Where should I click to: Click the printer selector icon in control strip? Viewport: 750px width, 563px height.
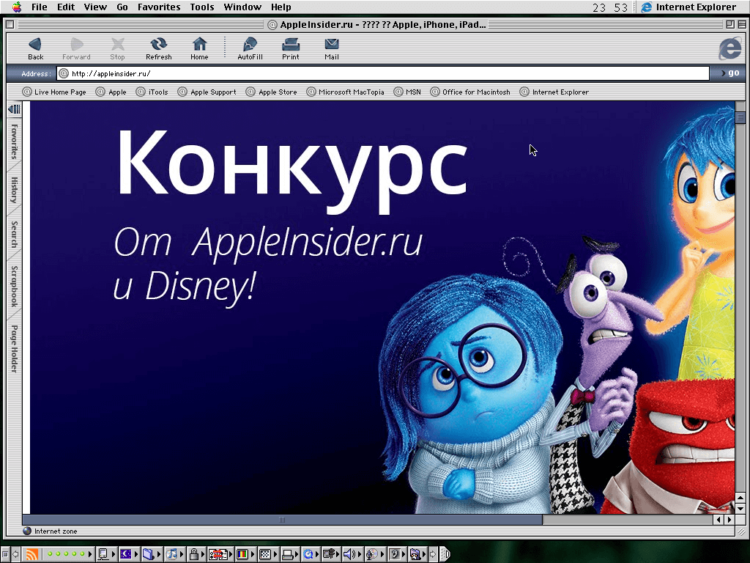287,554
